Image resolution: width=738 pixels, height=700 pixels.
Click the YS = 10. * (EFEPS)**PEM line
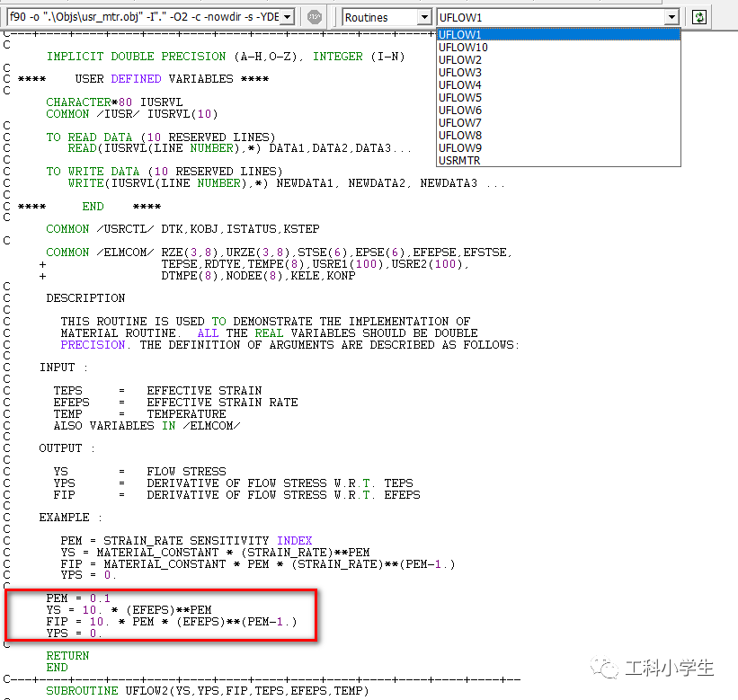point(129,610)
